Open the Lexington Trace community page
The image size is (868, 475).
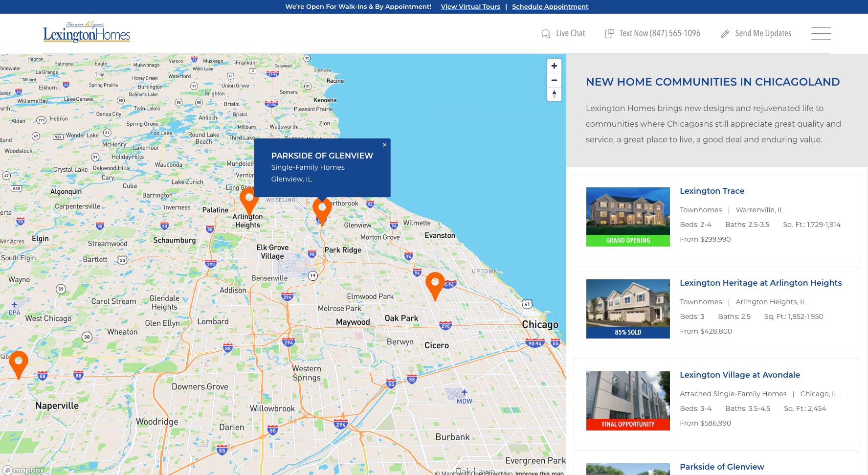[x=712, y=191]
